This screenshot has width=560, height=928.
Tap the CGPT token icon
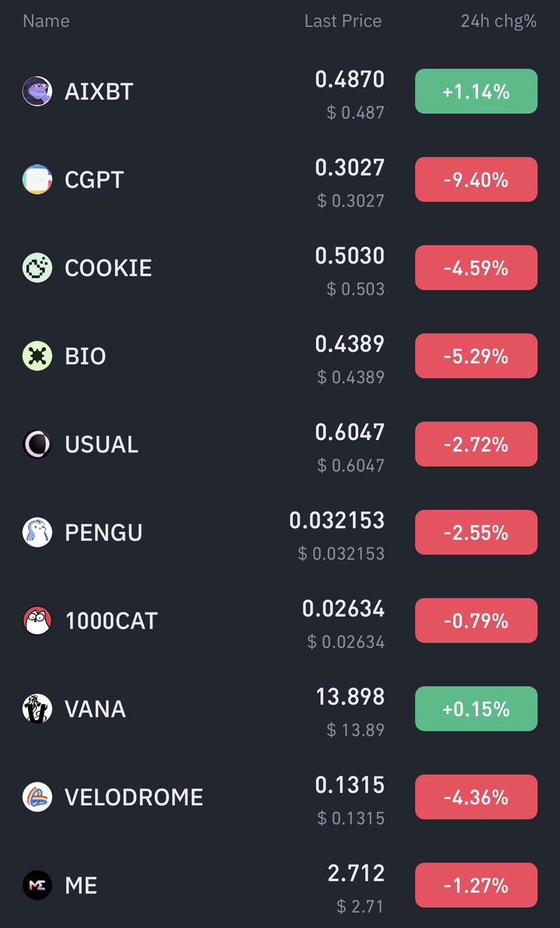click(x=37, y=180)
